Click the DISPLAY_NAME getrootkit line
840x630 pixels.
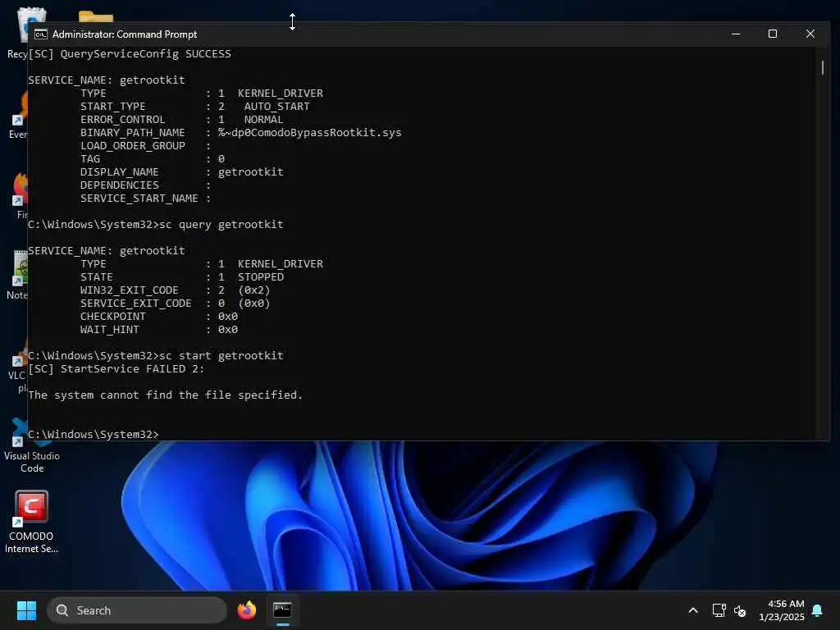tap(181, 172)
